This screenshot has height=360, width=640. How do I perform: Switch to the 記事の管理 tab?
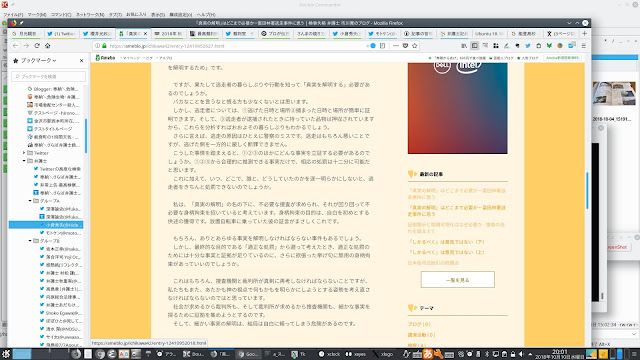pyautogui.click(x=418, y=33)
